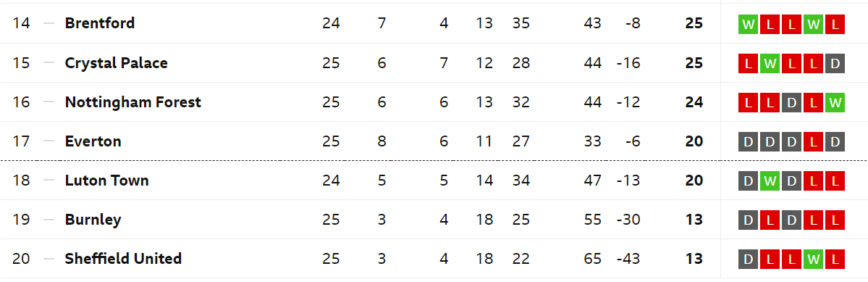Click Sheffield United's points total 13
The height and width of the screenshot is (282, 868).
tap(694, 259)
